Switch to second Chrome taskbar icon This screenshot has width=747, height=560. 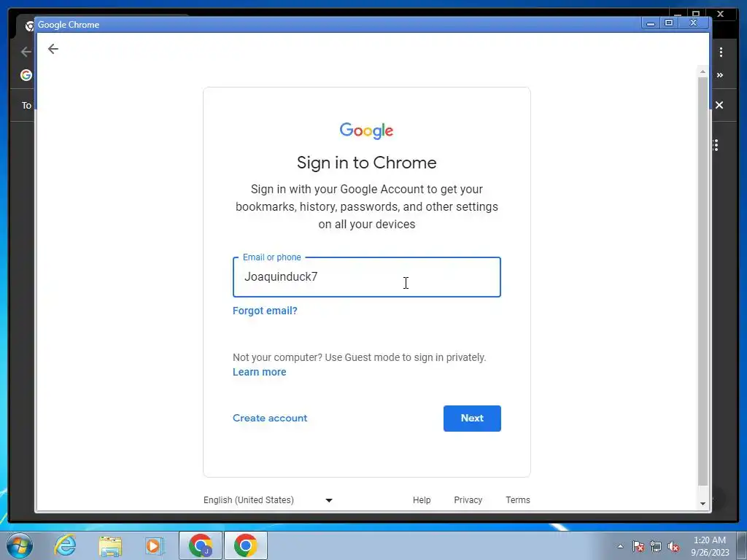click(x=246, y=545)
